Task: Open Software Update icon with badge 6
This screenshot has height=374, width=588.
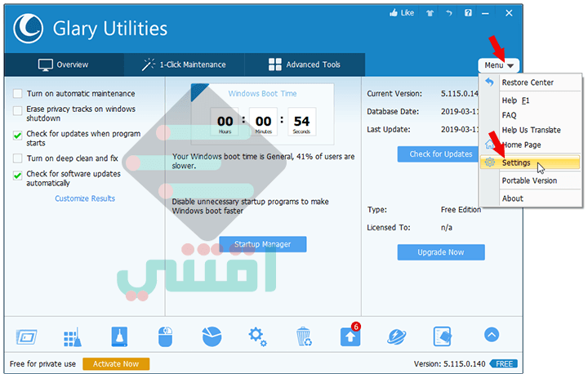Action: tap(350, 335)
